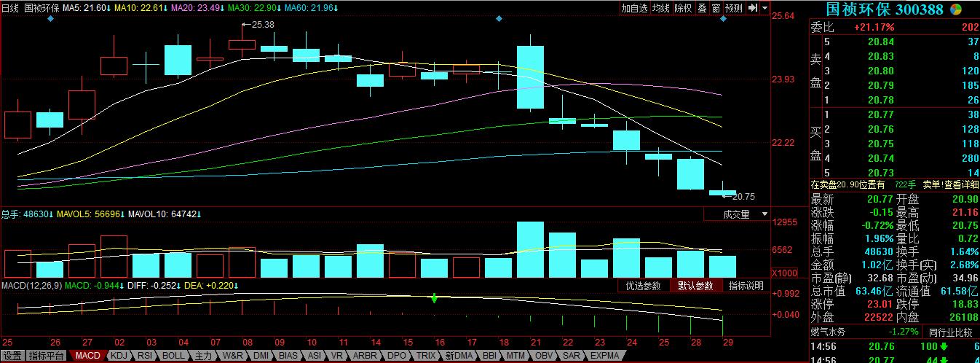The height and width of the screenshot is (363, 980).
Task: Click the MA20: 23.49 label
Action: click(x=199, y=8)
